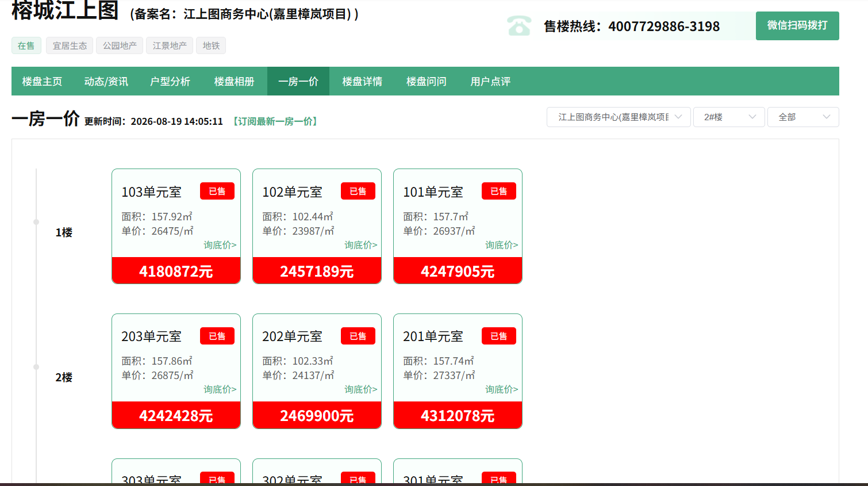Click the 101单元室 card title
This screenshot has height=486, width=868.
pyautogui.click(x=433, y=192)
